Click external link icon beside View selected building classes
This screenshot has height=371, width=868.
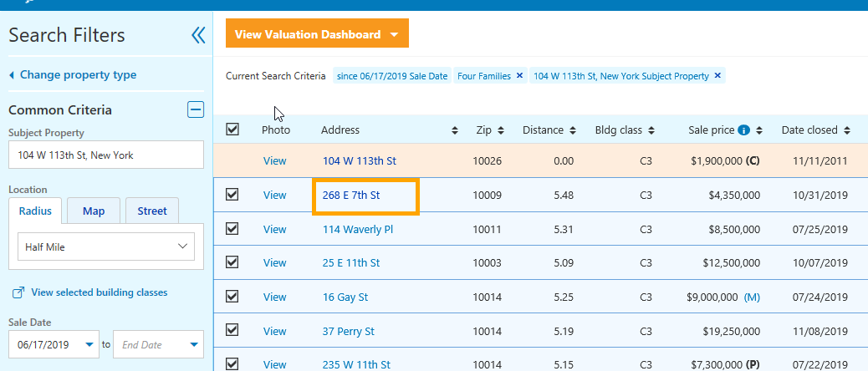click(x=18, y=293)
